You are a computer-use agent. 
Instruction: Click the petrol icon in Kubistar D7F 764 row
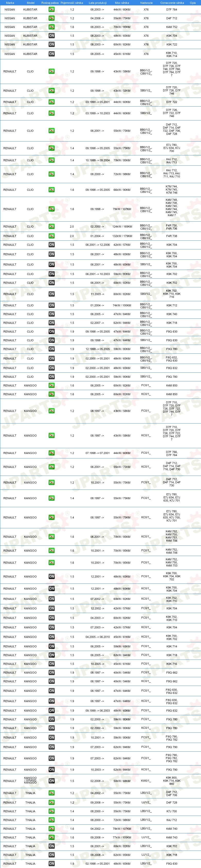(x=52, y=10)
